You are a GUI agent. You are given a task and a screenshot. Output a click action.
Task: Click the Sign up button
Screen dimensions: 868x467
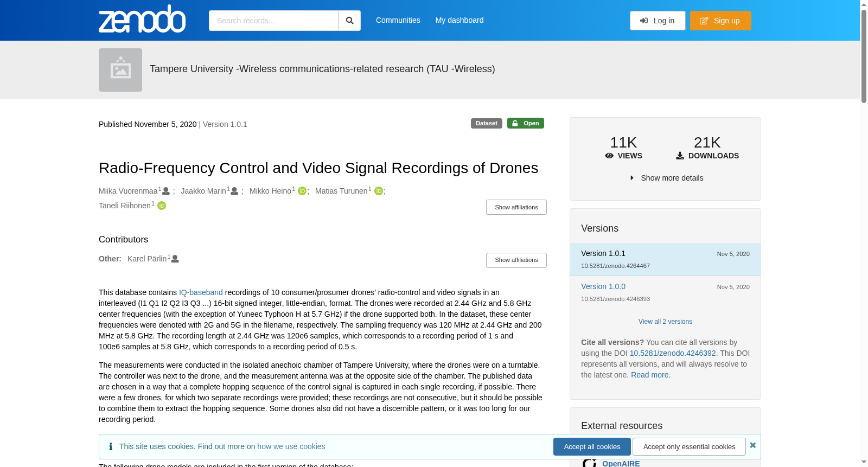(x=720, y=21)
